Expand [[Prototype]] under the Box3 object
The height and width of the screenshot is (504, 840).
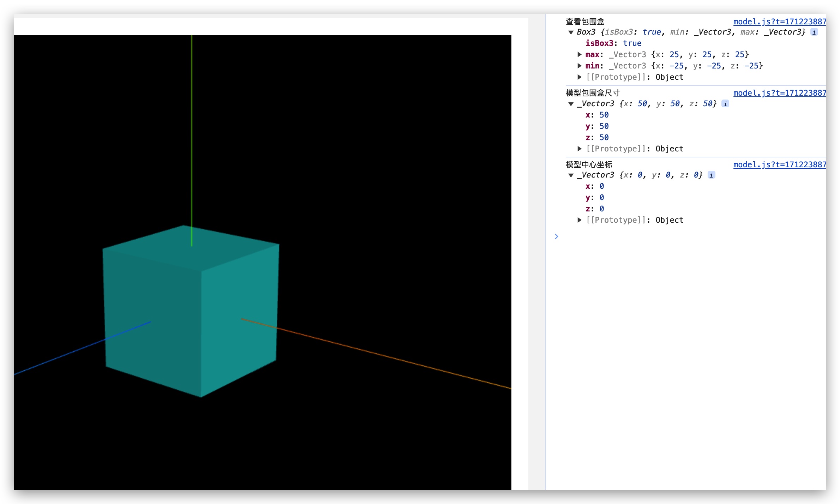[x=579, y=77]
